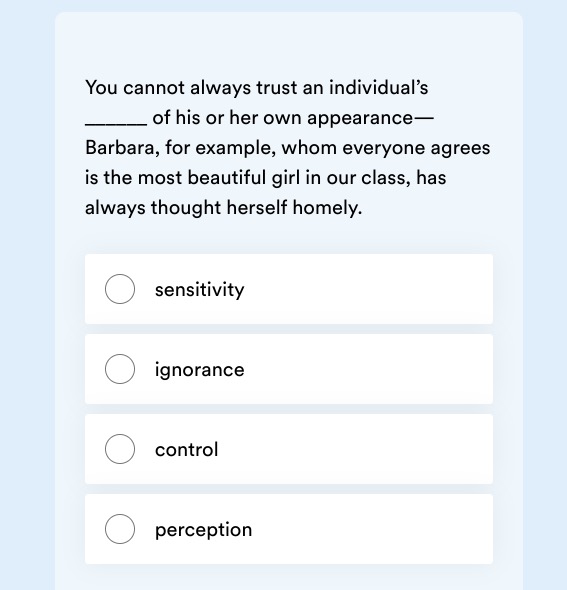
Task: Click the blank underline in the question
Action: click(x=116, y=123)
